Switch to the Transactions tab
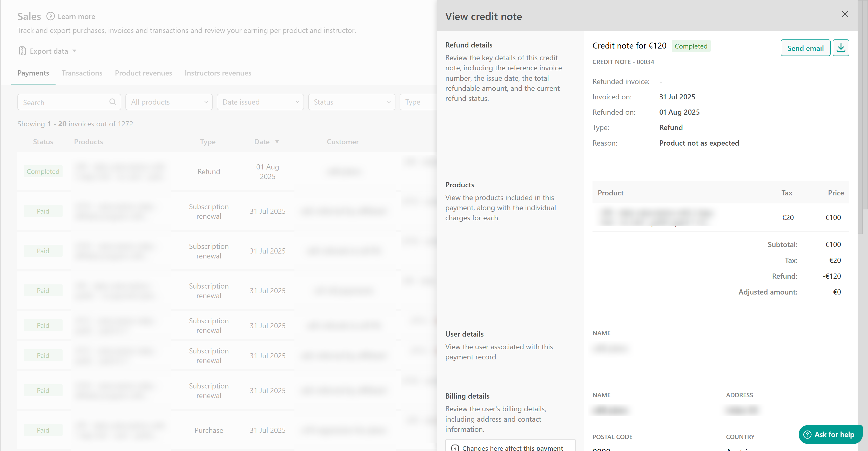Image resolution: width=868 pixels, height=451 pixels. click(x=82, y=73)
